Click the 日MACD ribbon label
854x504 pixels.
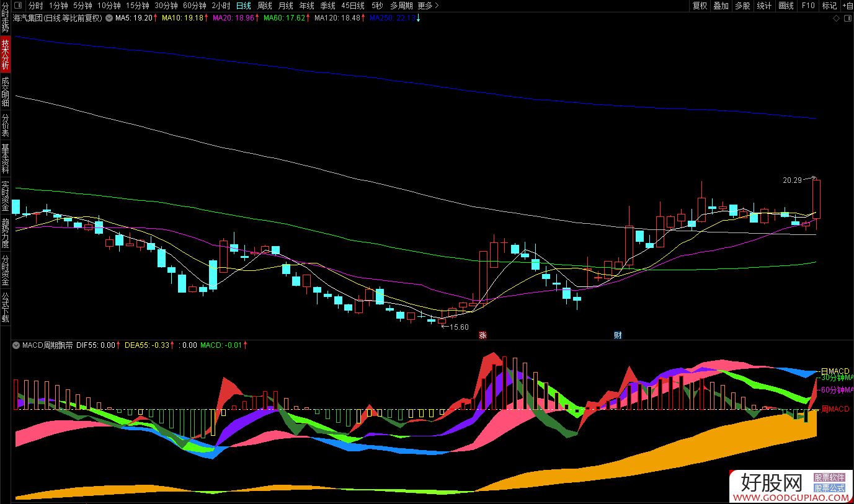(835, 371)
